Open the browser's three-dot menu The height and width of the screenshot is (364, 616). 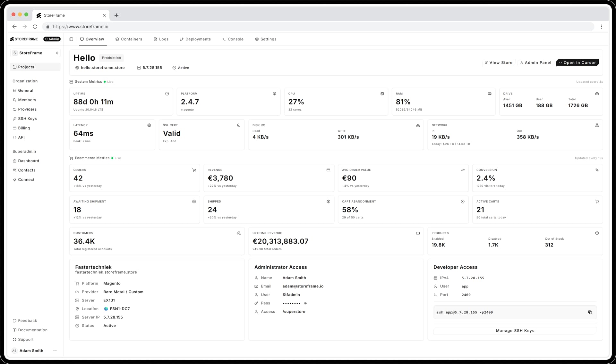click(x=602, y=27)
